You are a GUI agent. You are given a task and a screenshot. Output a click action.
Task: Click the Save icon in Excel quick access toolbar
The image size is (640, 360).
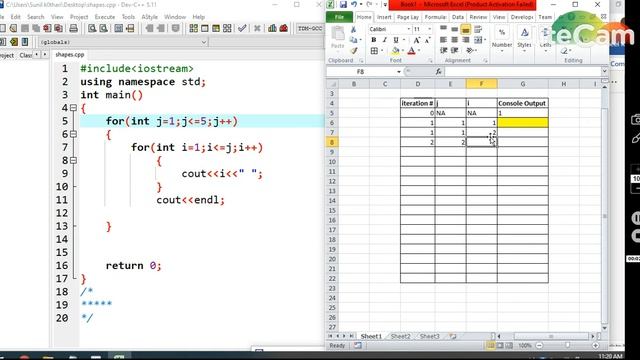point(343,4)
